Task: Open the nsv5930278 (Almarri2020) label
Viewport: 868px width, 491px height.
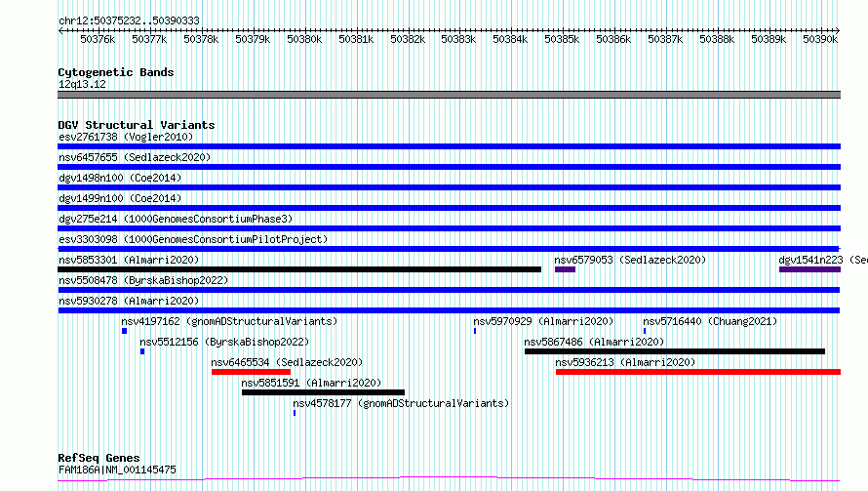Action: tap(129, 301)
